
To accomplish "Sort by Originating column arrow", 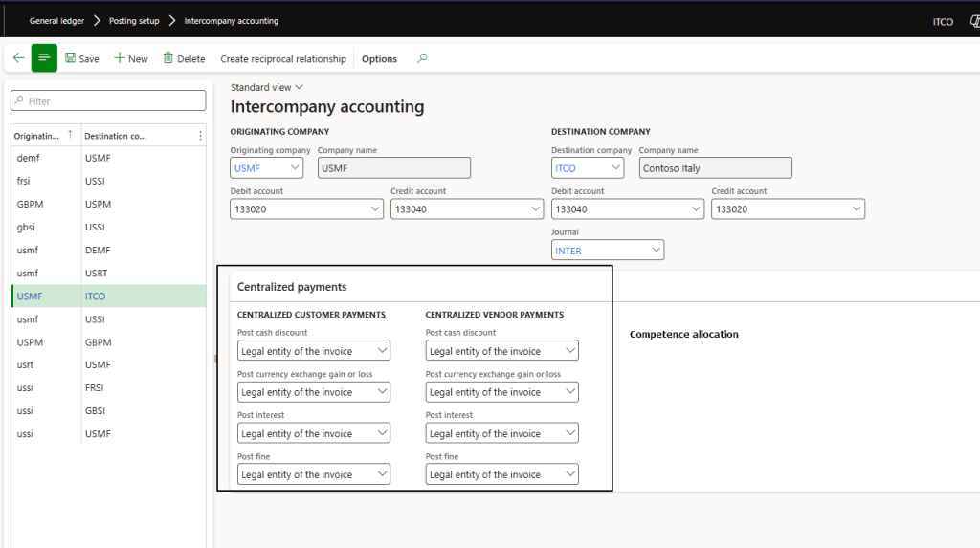I will (68, 136).
